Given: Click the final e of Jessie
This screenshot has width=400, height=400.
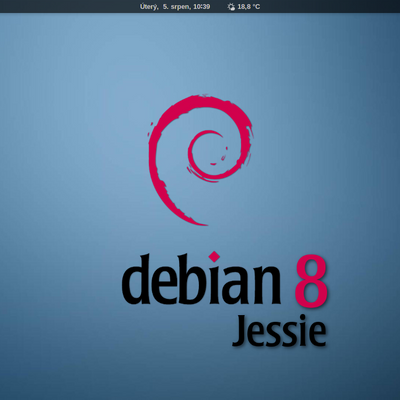Looking at the screenshot, I should click(317, 335).
